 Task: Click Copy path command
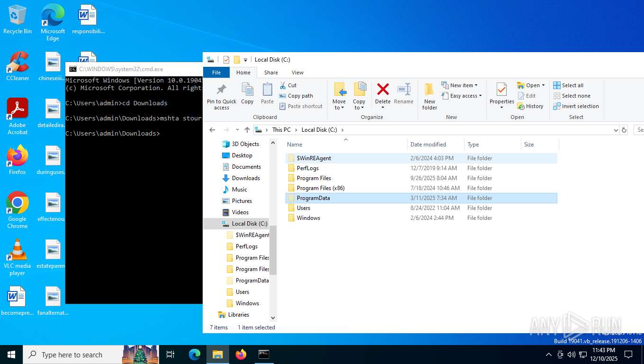[x=296, y=96]
